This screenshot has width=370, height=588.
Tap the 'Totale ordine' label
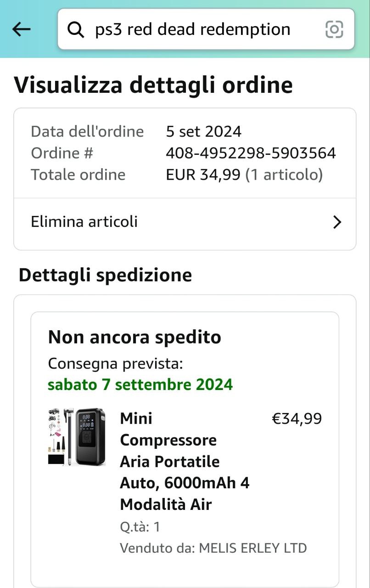[78, 175]
